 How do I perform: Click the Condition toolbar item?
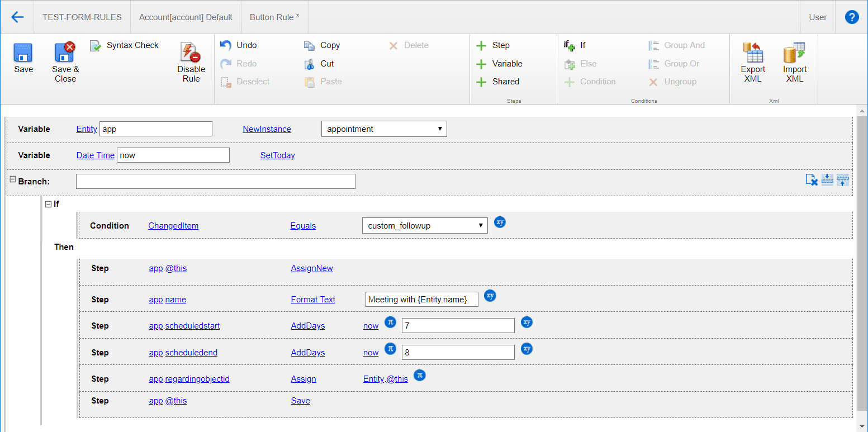590,82
